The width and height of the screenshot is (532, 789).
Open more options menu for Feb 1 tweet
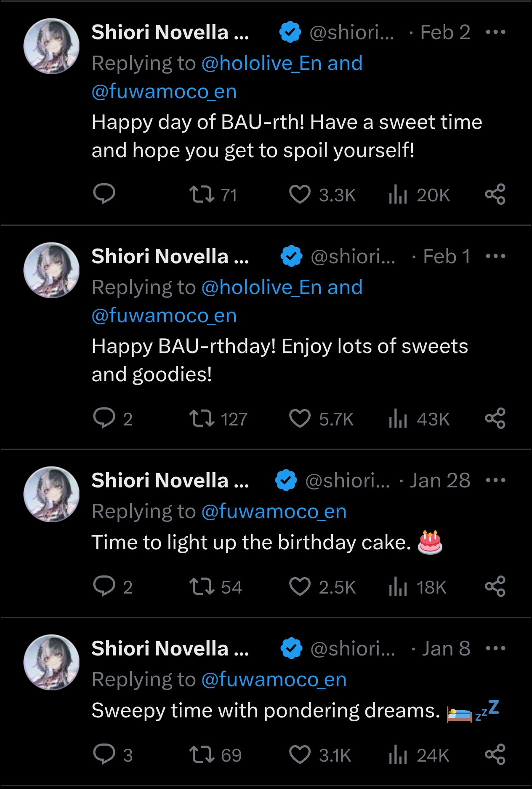pos(495,256)
